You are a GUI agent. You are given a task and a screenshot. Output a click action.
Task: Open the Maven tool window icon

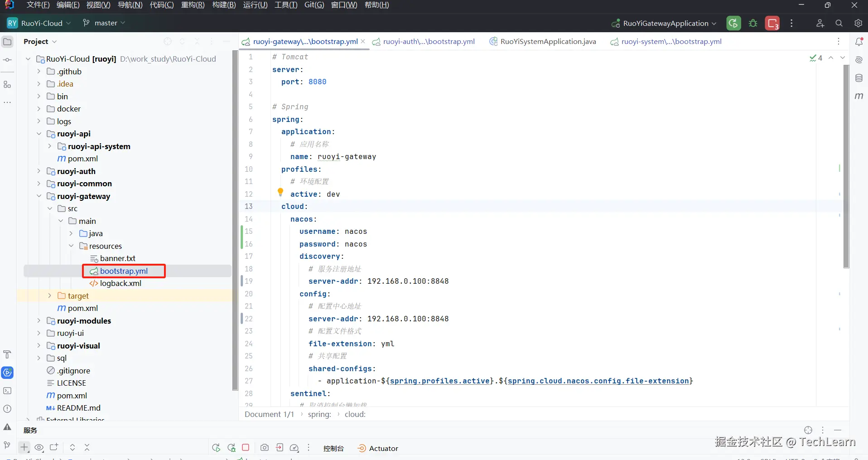[858, 96]
